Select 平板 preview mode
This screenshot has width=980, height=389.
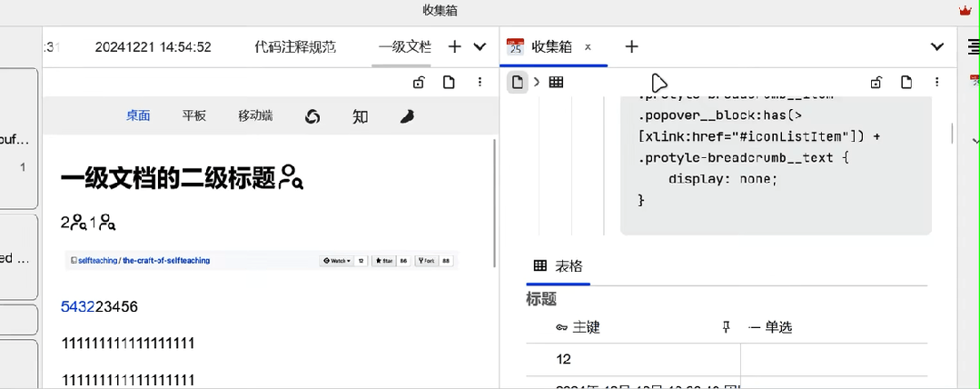point(193,115)
